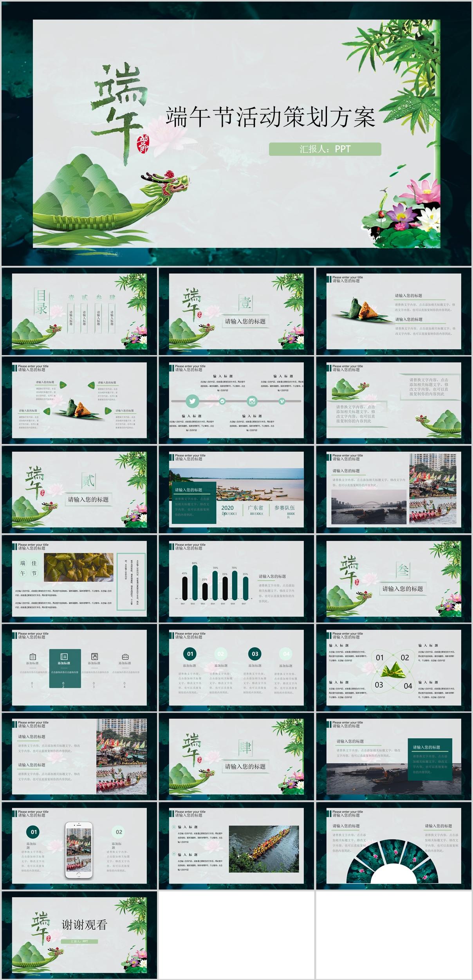Click the long dragon boat aerial photo
The image size is (473, 980).
point(264,849)
